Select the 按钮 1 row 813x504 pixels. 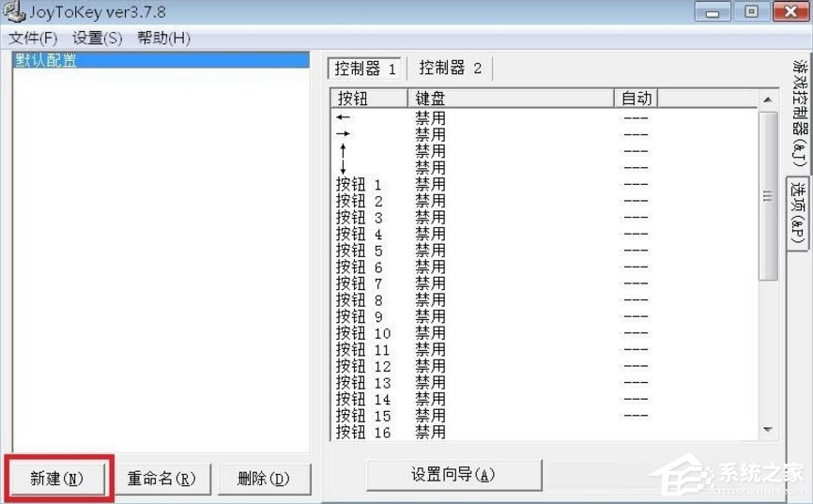click(545, 184)
